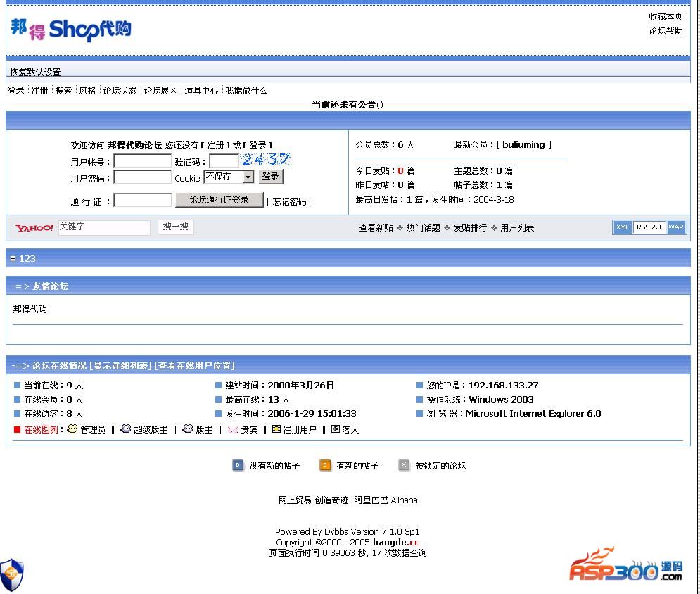The image size is (700, 594).
Task: Click the welcome-line [注册] link
Action: [x=215, y=145]
